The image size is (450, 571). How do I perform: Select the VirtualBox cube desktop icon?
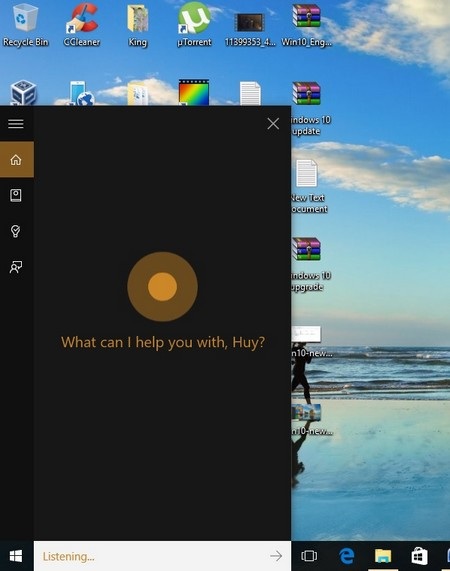pyautogui.click(x=23, y=92)
